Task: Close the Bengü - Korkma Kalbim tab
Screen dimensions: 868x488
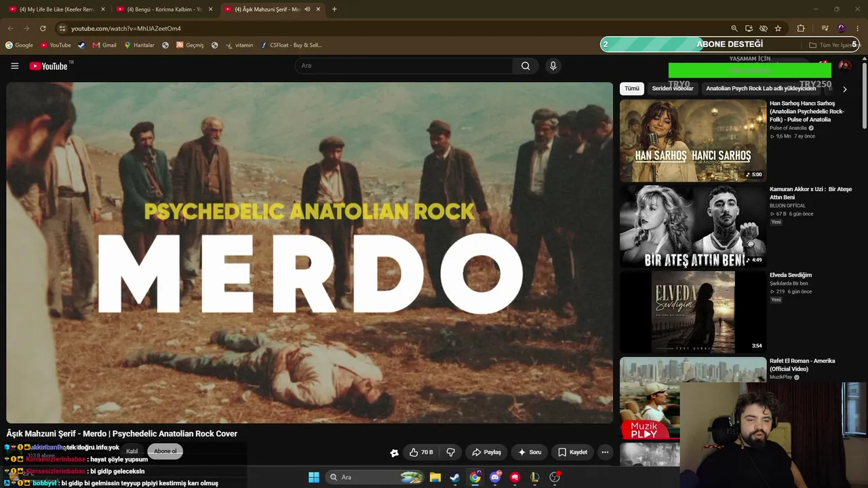Action: coord(211,9)
